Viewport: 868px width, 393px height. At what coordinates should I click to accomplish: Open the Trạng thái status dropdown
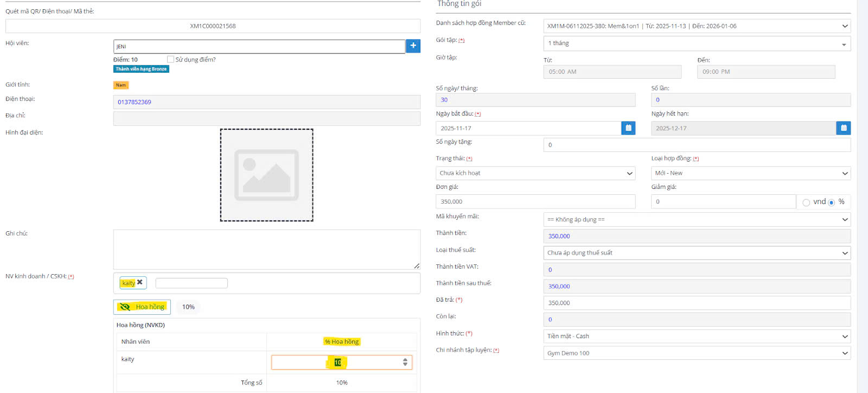tap(535, 173)
